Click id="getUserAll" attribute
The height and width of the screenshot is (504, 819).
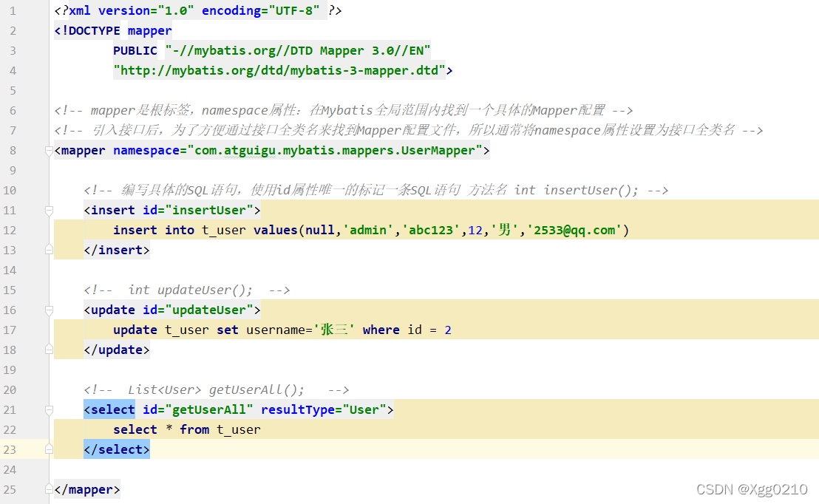(198, 410)
